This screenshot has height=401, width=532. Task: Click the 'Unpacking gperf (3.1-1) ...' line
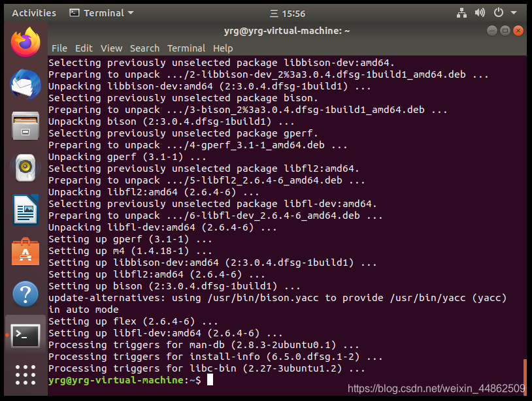point(127,157)
